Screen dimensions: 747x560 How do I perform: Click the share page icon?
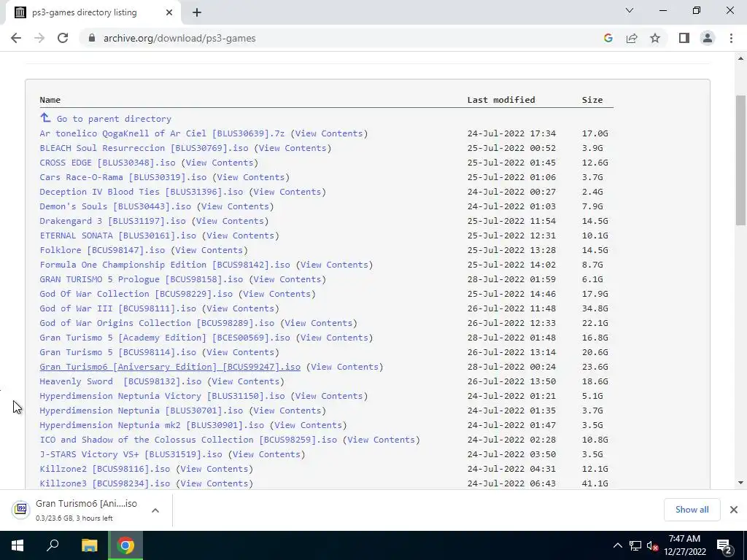point(632,38)
